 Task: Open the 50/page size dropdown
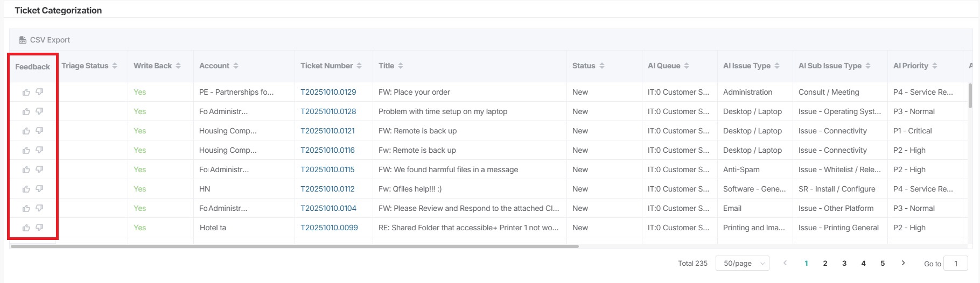(x=743, y=263)
